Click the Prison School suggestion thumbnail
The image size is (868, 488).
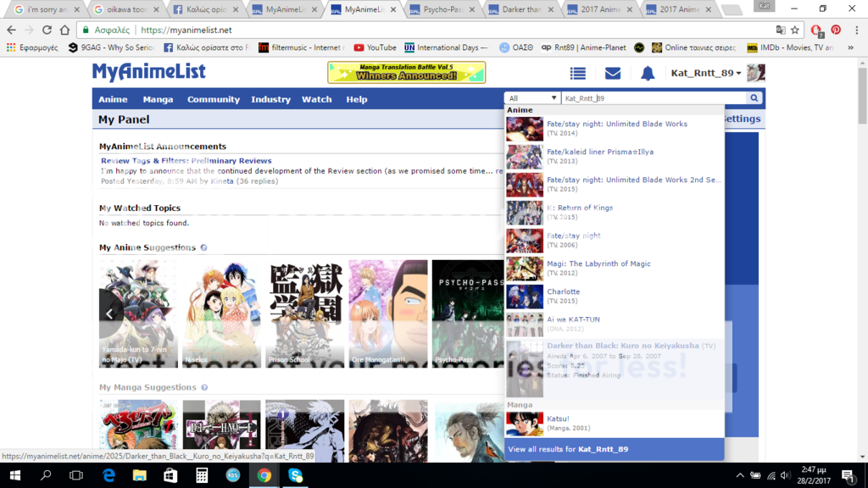tap(305, 313)
